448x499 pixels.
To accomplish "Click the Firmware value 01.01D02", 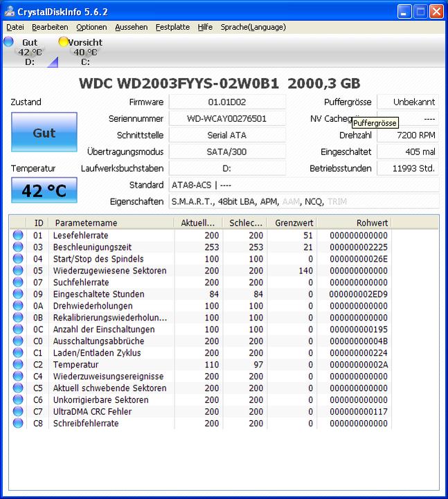I will click(x=227, y=102).
